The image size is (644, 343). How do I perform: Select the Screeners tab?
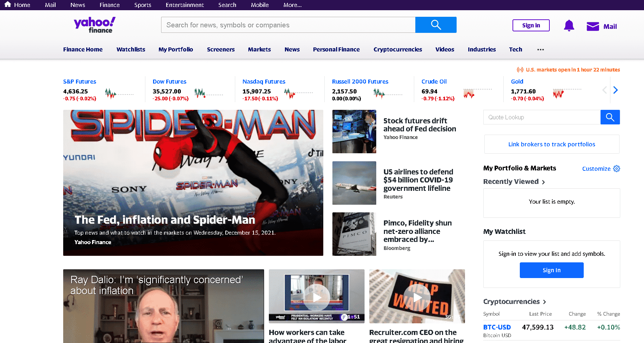pos(221,50)
